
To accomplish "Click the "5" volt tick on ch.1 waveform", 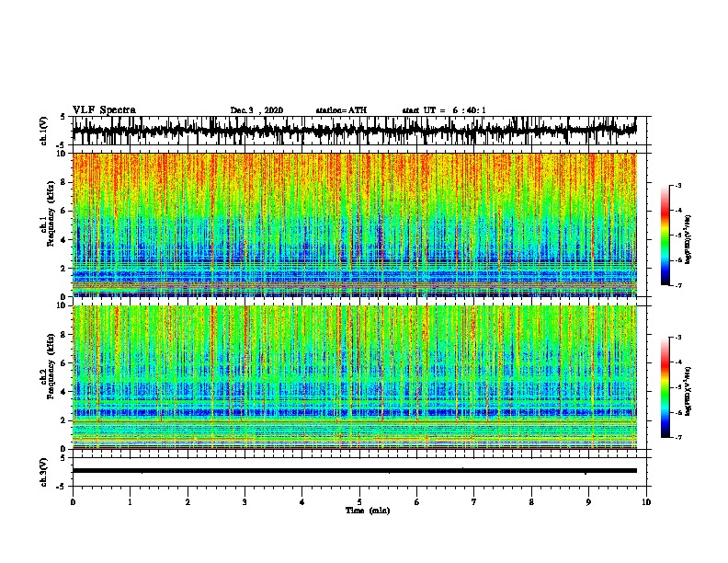I will (63, 117).
